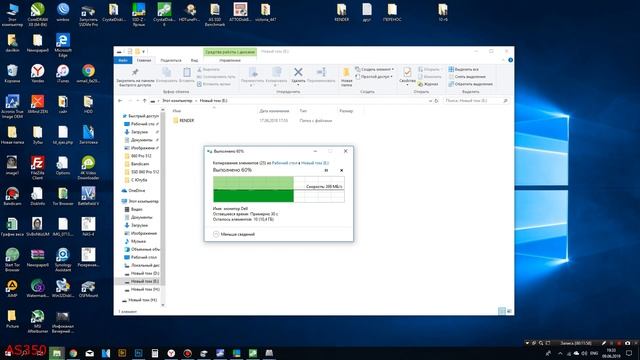Collapse details via Меньше сведений

(234, 234)
